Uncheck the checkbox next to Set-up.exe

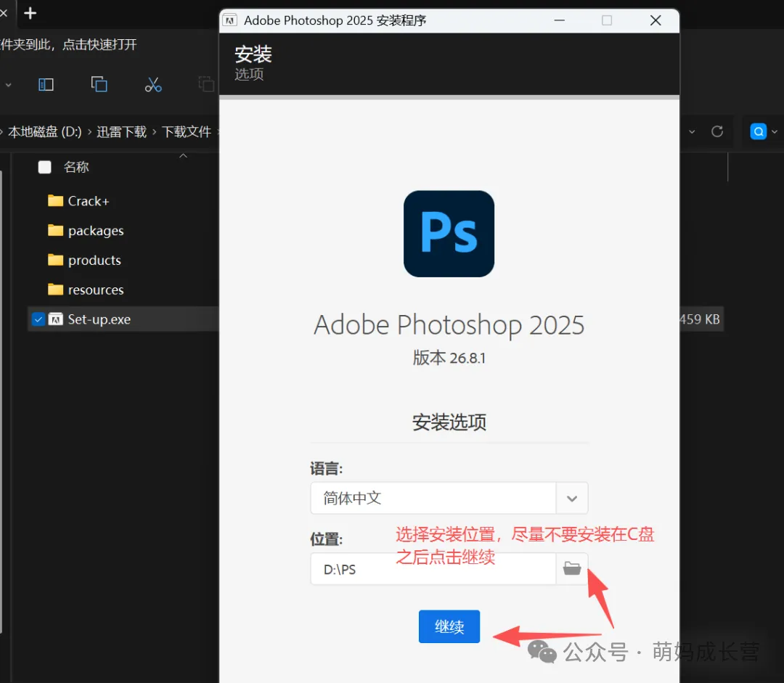(x=38, y=319)
